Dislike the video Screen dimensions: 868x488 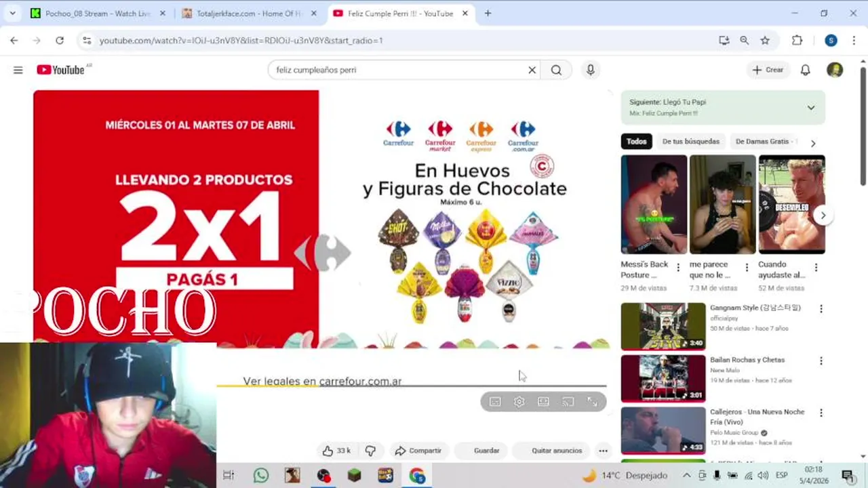370,451
